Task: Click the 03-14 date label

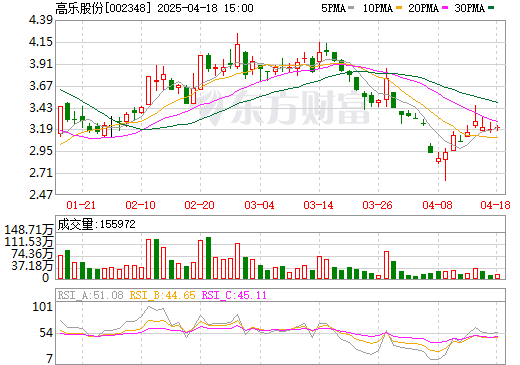Action: [x=318, y=205]
